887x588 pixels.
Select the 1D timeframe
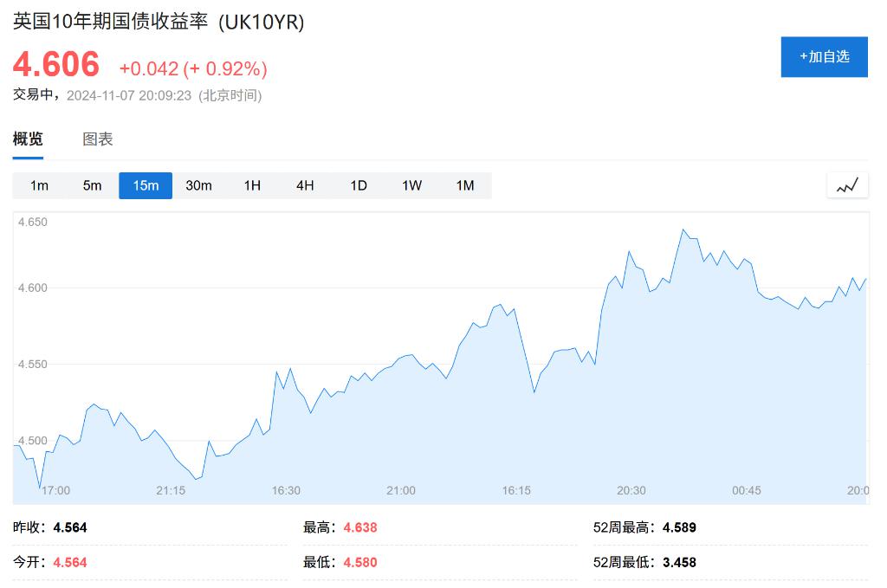click(x=358, y=185)
